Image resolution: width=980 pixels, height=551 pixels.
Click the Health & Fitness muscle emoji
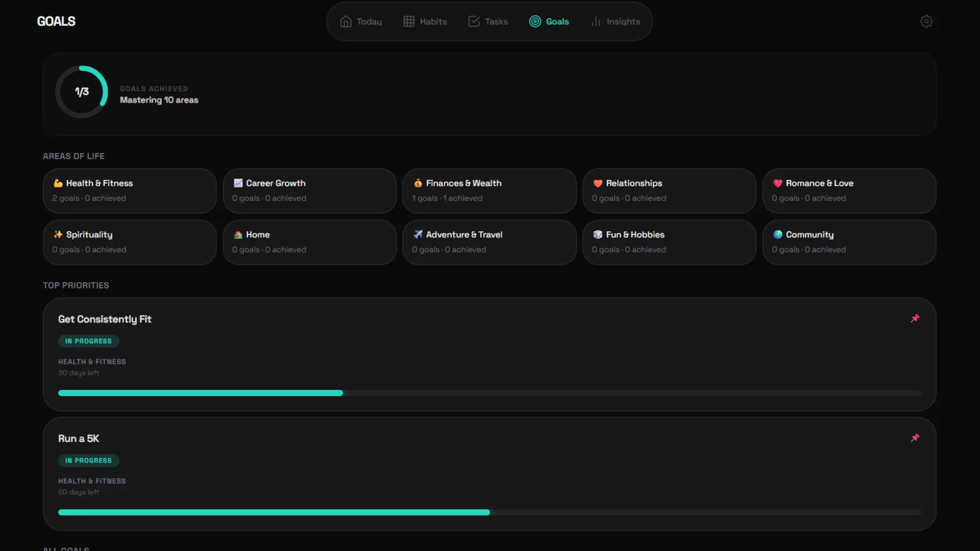point(58,183)
